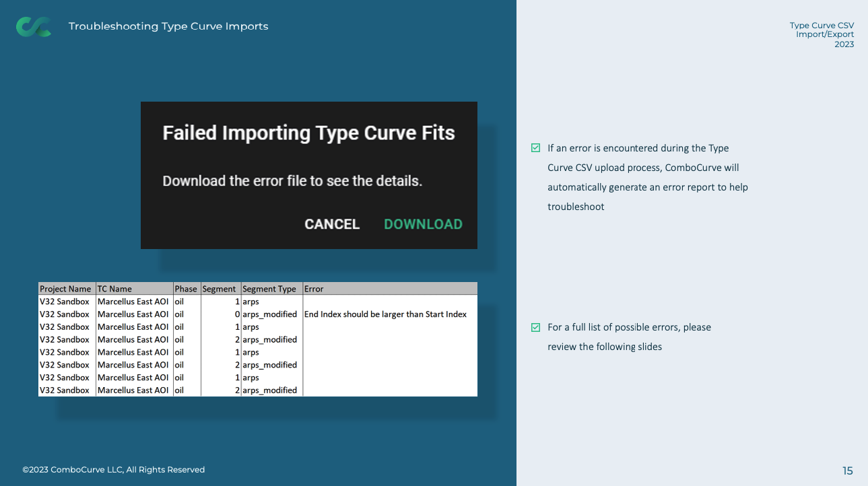Click the text "review the following slides"
This screenshot has height=486, width=868.
pos(605,347)
